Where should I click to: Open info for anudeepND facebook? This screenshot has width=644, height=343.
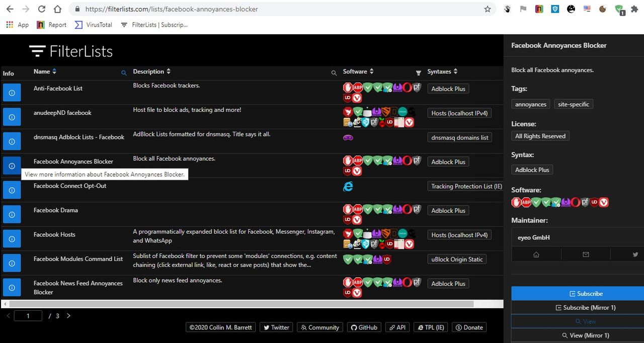click(x=12, y=117)
